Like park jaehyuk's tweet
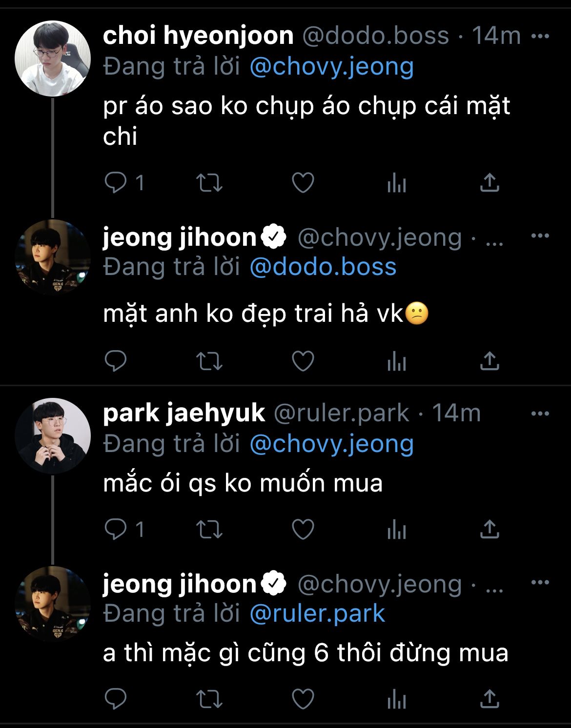 tap(303, 529)
